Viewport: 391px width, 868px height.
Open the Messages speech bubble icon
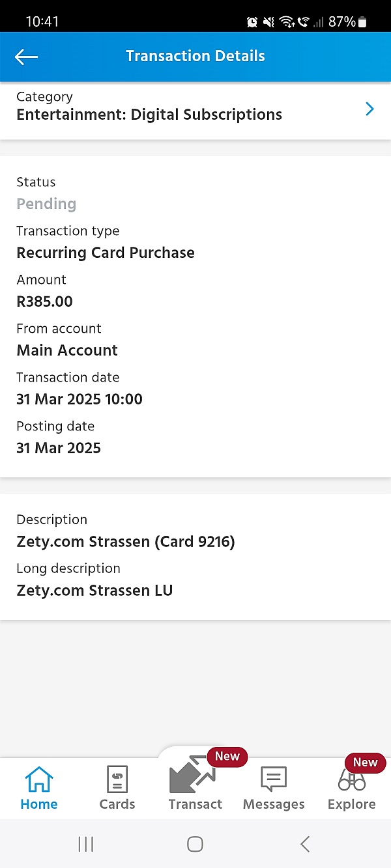coord(274,779)
